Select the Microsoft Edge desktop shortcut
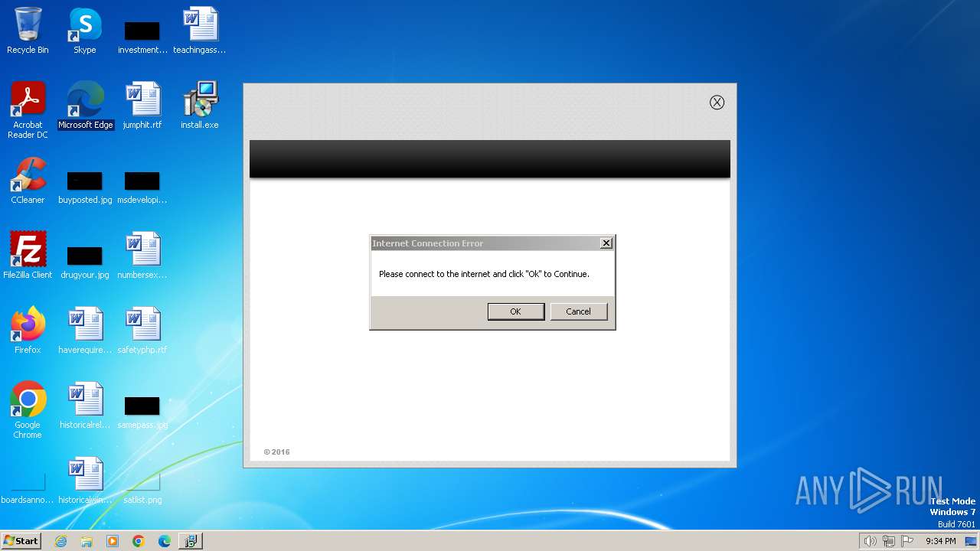Screen dimensions: 980x551 coord(85,106)
